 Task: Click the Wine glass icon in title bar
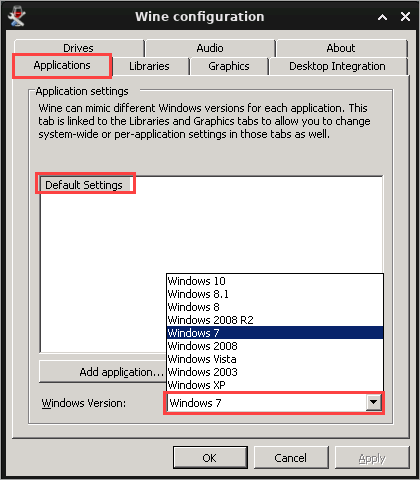[17, 16]
